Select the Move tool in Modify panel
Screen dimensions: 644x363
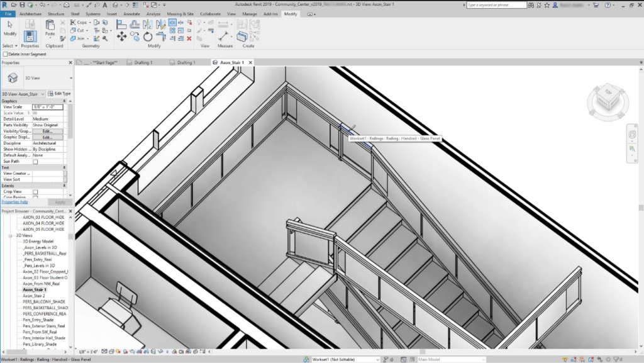(x=122, y=37)
